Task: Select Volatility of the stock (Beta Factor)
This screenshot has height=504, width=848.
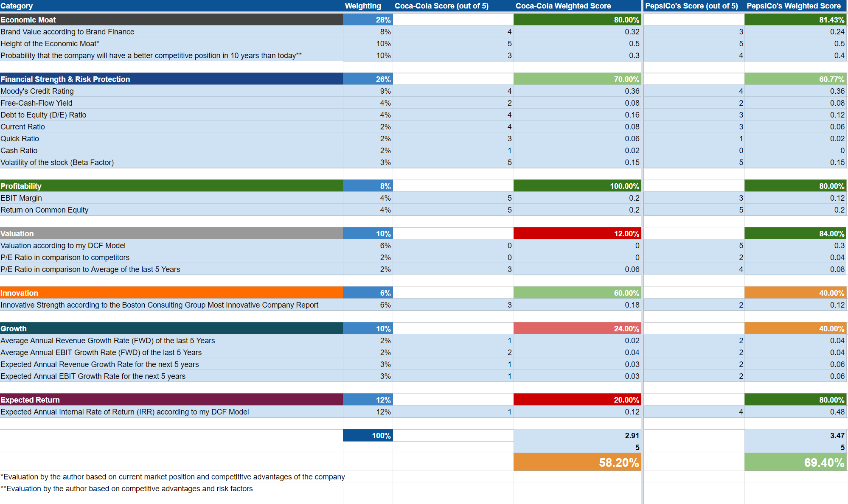Action: coord(171,162)
